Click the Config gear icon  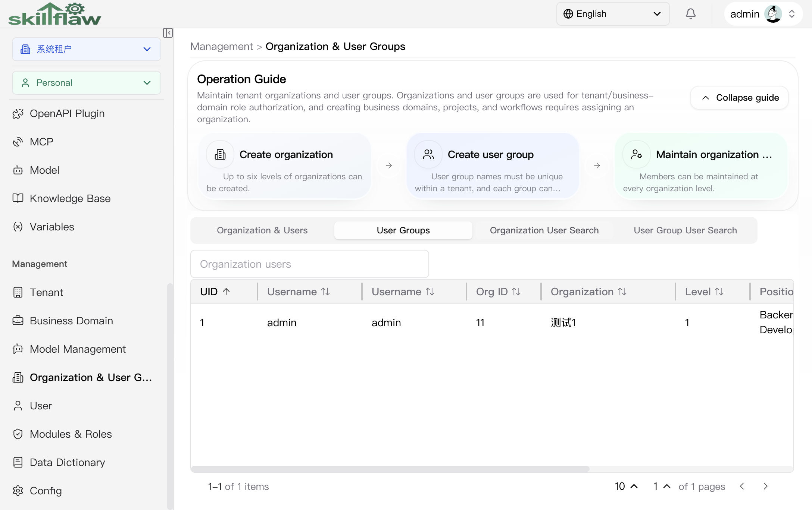18,491
